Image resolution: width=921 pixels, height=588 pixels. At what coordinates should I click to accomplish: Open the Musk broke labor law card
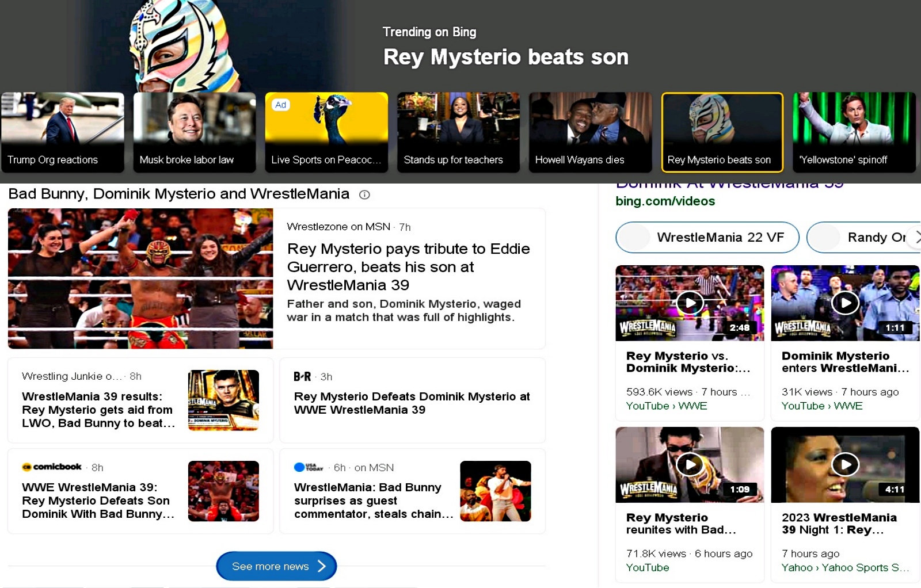(x=195, y=132)
